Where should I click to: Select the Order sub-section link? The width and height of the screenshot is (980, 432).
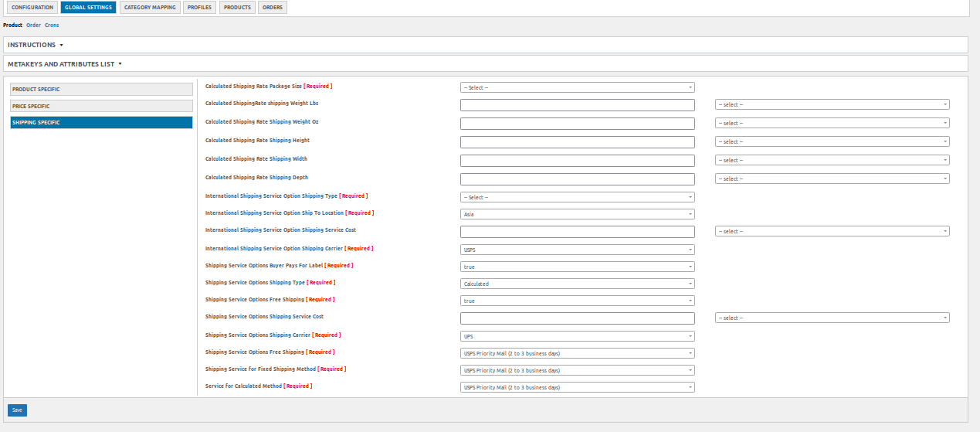[33, 26]
